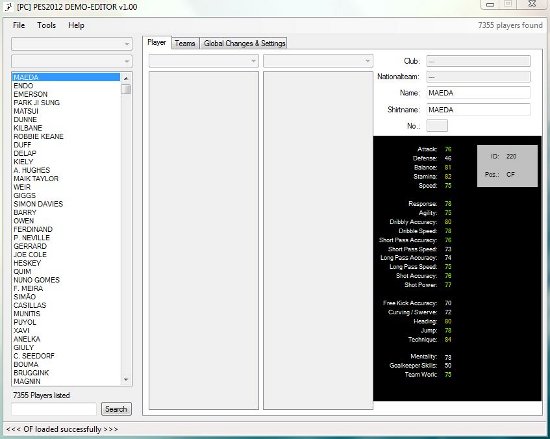The image size is (550, 439).
Task: Select JOE COLE in the list
Action: click(x=66, y=254)
